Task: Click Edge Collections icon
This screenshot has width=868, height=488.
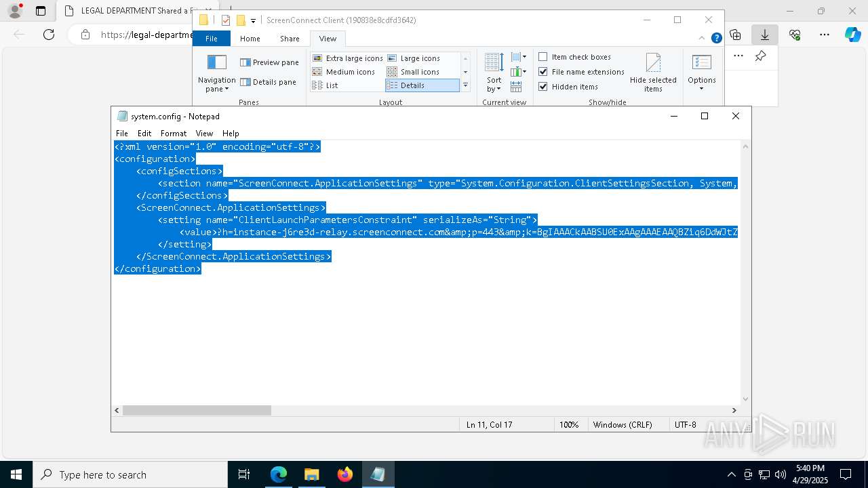Action: point(735,35)
